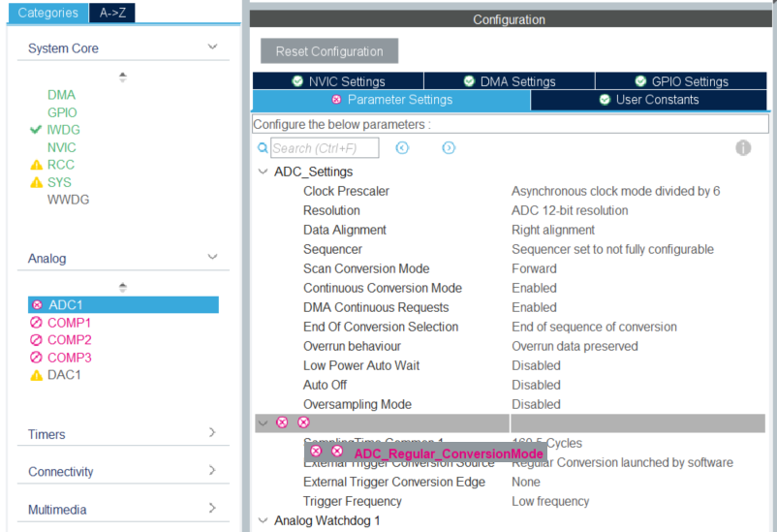
Task: Go to previous search result arrow
Action: click(x=402, y=148)
